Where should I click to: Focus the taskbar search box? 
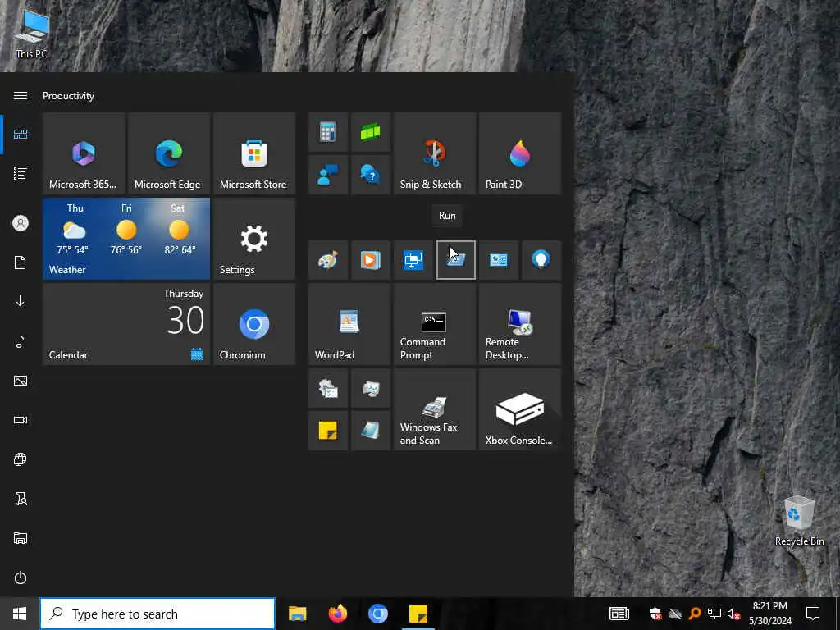(x=157, y=614)
